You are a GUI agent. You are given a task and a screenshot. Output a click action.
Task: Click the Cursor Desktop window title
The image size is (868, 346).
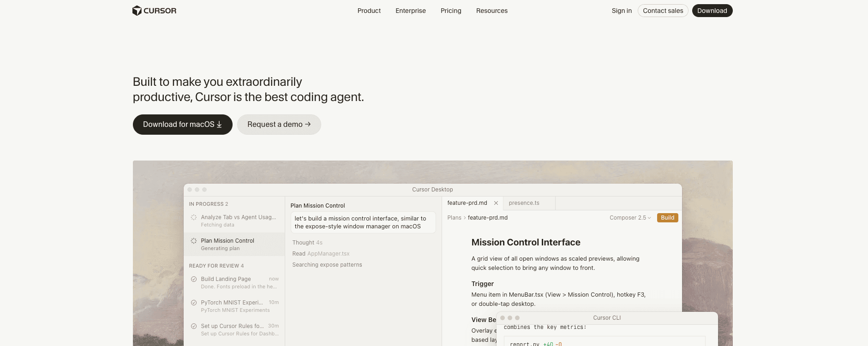pos(432,190)
